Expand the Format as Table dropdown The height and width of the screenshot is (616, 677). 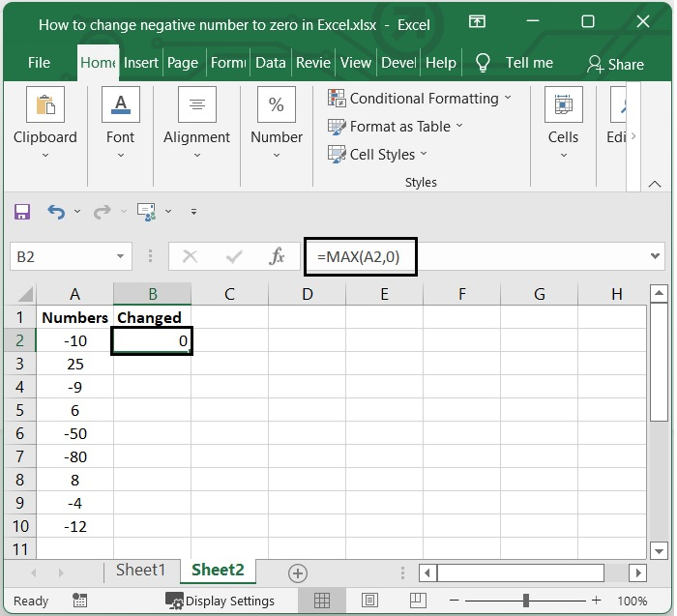459,126
